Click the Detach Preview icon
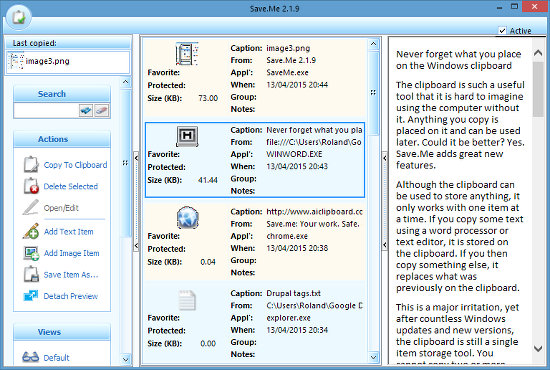 coord(31,296)
